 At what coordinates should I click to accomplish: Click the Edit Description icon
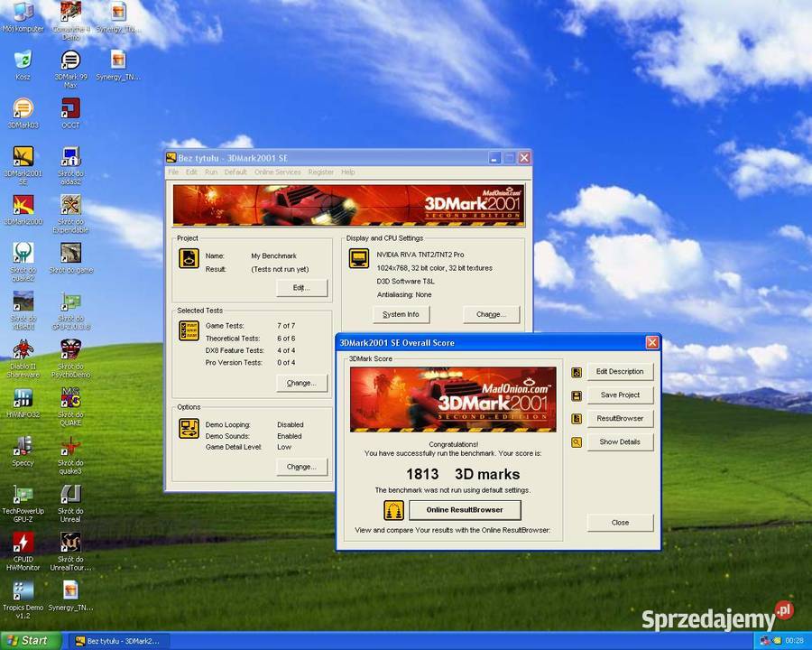pos(577,372)
